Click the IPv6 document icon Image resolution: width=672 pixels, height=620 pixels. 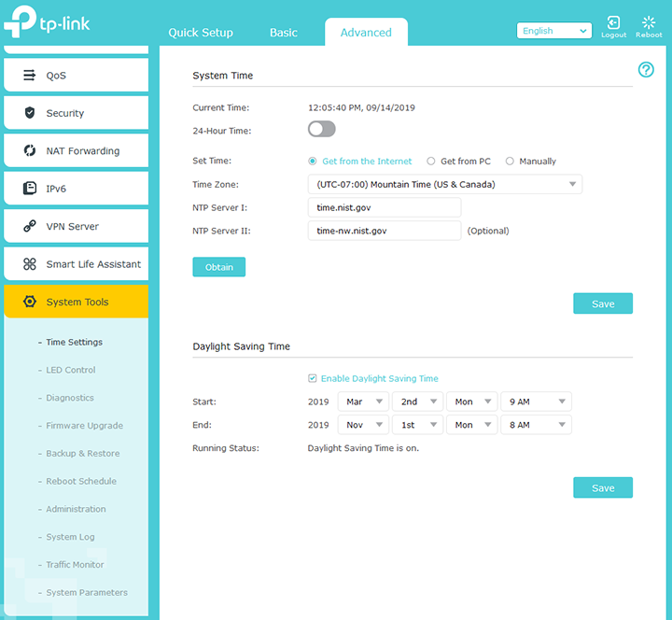(x=29, y=189)
